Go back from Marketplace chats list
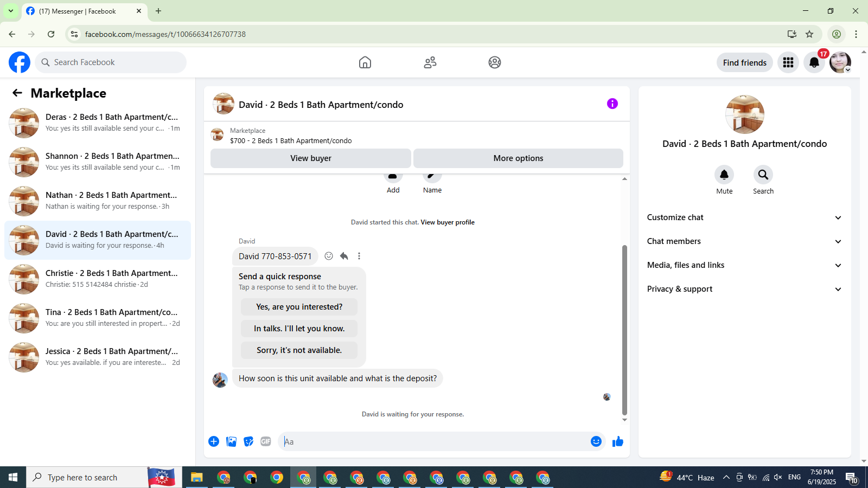 (17, 93)
